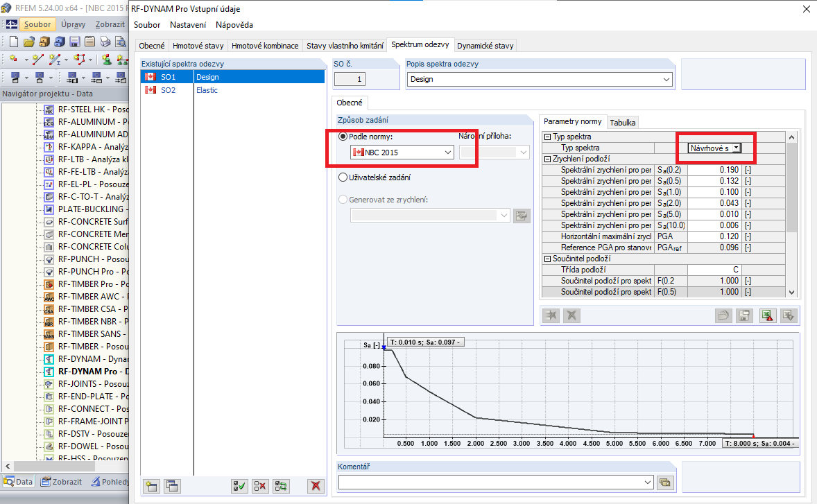
Task: Click the select-all checkmark icon under spectra list
Action: click(x=239, y=486)
